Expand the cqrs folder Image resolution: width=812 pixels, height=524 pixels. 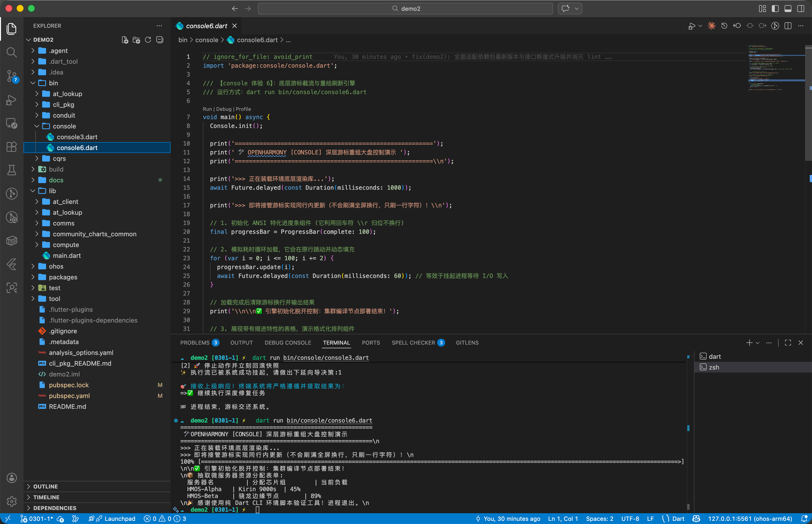59,159
